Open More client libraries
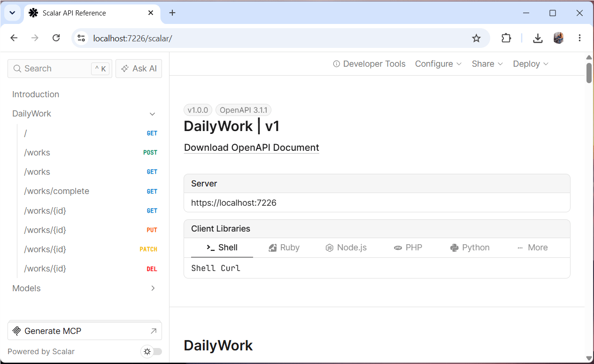This screenshot has width=594, height=364. pos(532,248)
